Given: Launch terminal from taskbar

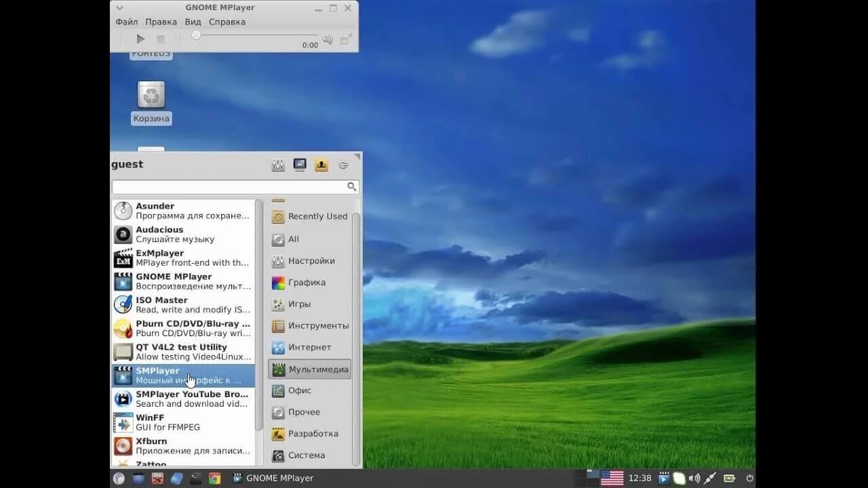Looking at the screenshot, I should pyautogui.click(x=195, y=479).
